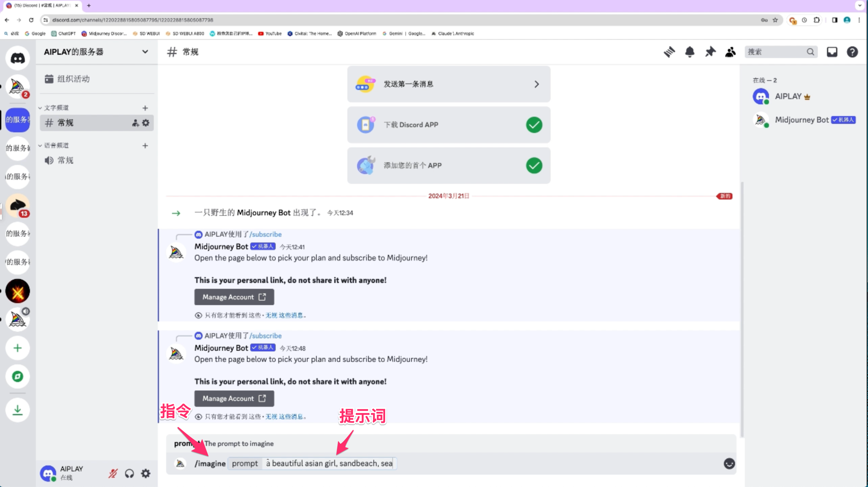Open a new browser tab

(x=89, y=6)
